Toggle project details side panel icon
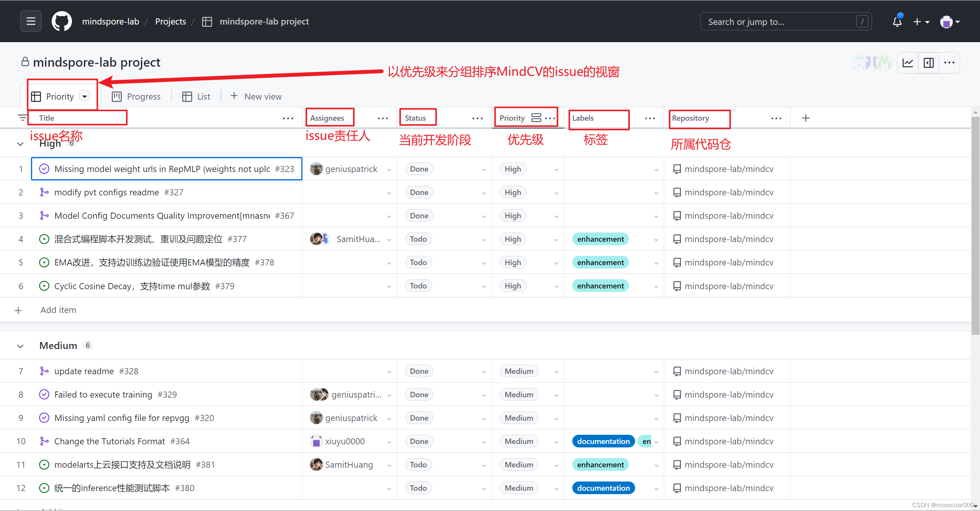This screenshot has width=980, height=511. (929, 63)
